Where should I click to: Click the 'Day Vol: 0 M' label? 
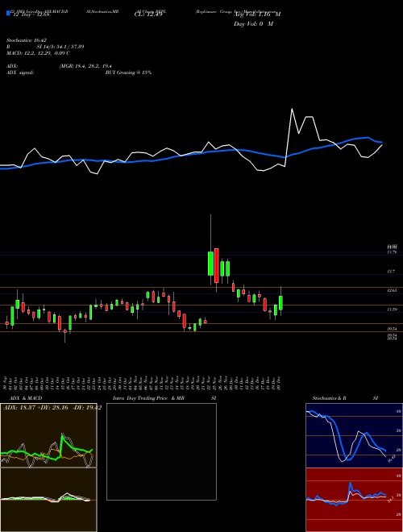click(253, 23)
